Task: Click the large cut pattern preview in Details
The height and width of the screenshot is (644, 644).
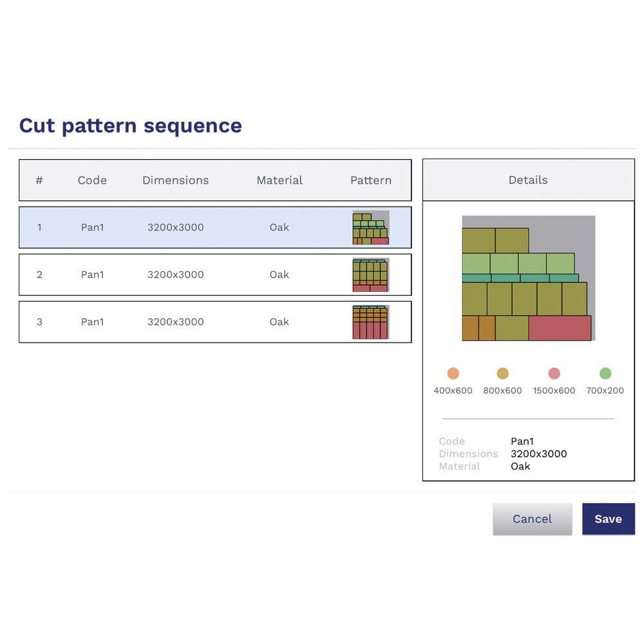Action: (x=527, y=277)
